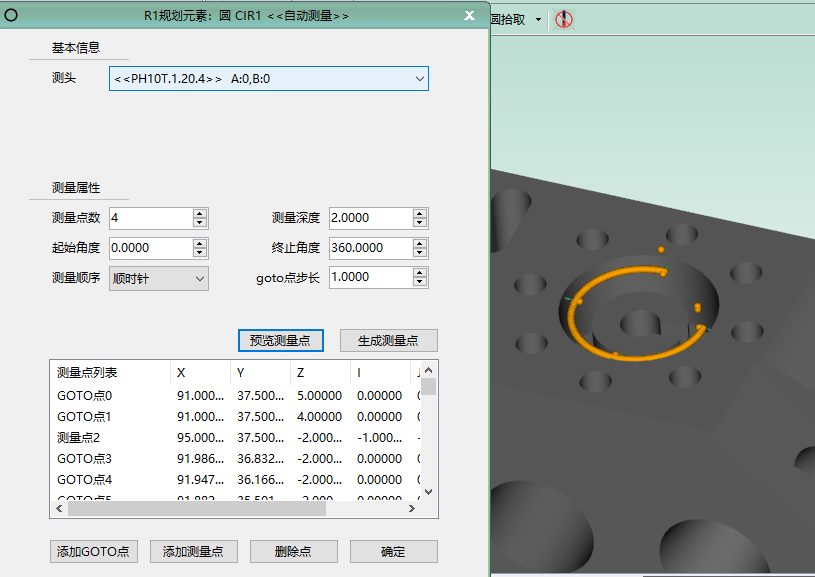This screenshot has height=577, width=815.
Task: Increase 起始角度 using the up spinner
Action: 200,243
